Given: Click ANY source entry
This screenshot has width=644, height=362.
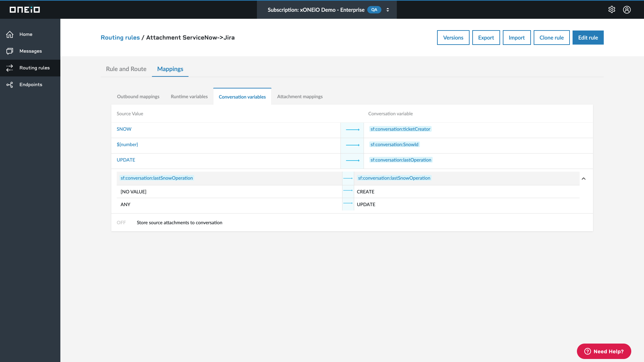Looking at the screenshot, I should 125,204.
